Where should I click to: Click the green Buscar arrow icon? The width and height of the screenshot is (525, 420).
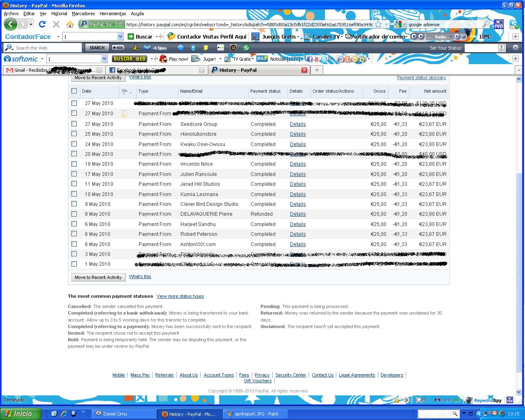tap(131, 37)
